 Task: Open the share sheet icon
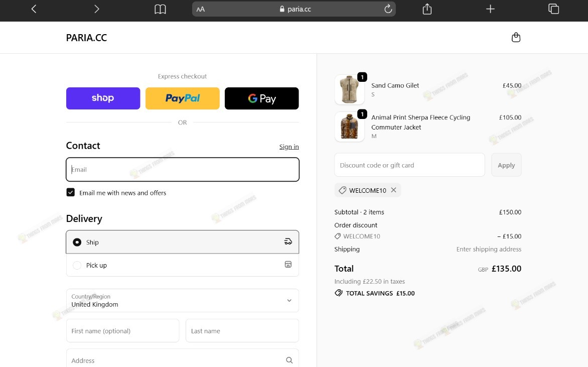(427, 9)
